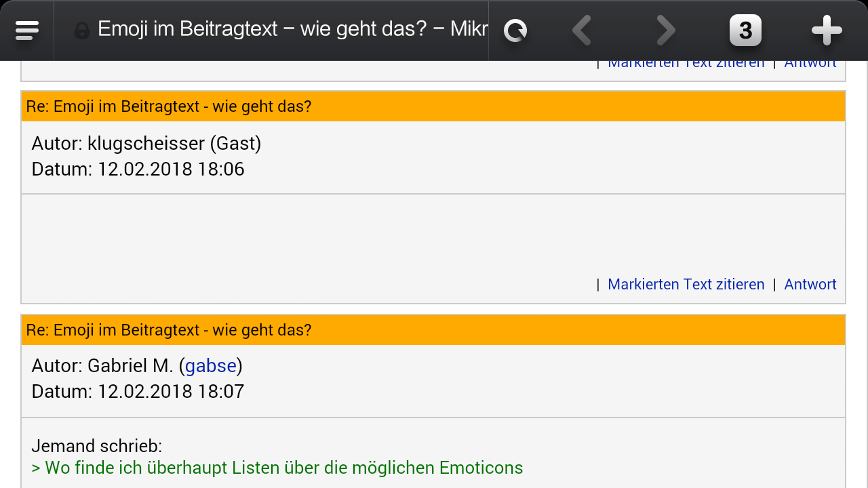The image size is (868, 488).
Task: Open the tab switcher showing 3
Action: (x=745, y=30)
